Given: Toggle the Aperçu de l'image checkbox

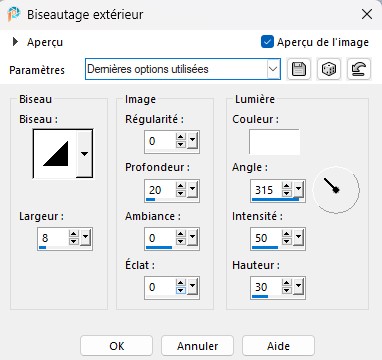Looking at the screenshot, I should (x=267, y=42).
